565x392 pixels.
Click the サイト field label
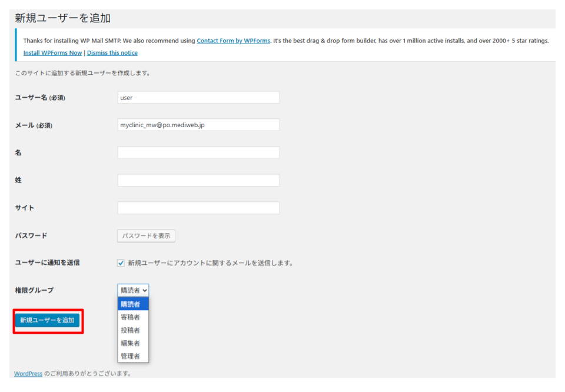25,208
